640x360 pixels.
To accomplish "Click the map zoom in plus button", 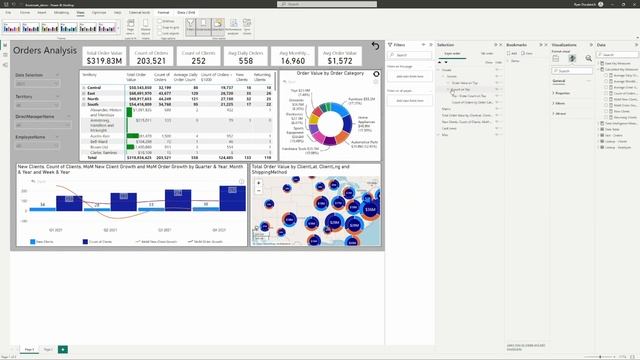I will [x=258, y=183].
